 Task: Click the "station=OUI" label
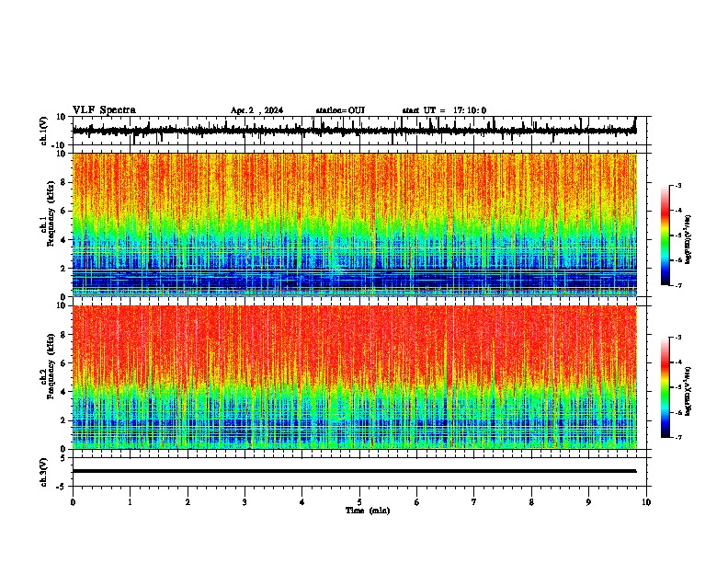point(340,110)
